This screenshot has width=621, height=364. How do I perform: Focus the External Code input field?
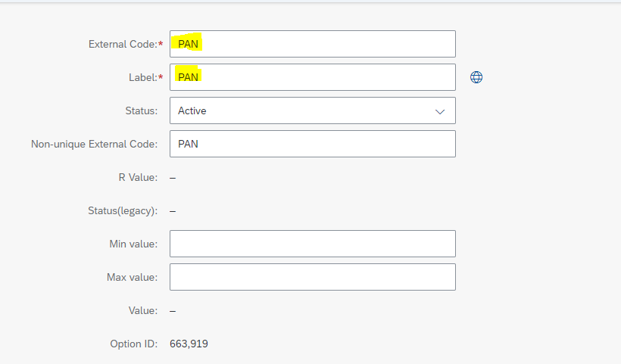[313, 44]
